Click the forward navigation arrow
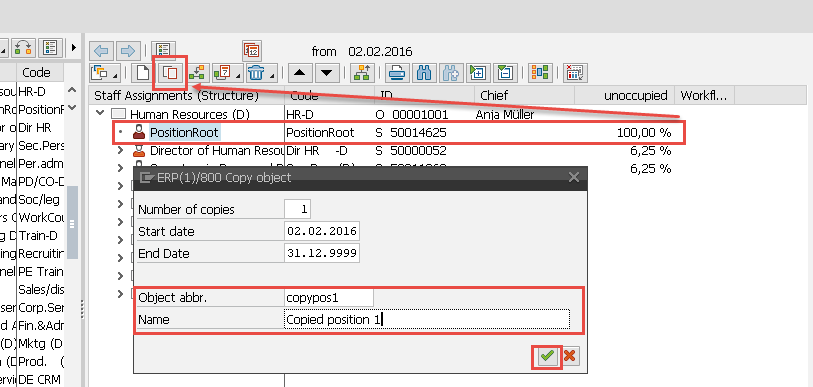The width and height of the screenshot is (813, 387). point(127,50)
